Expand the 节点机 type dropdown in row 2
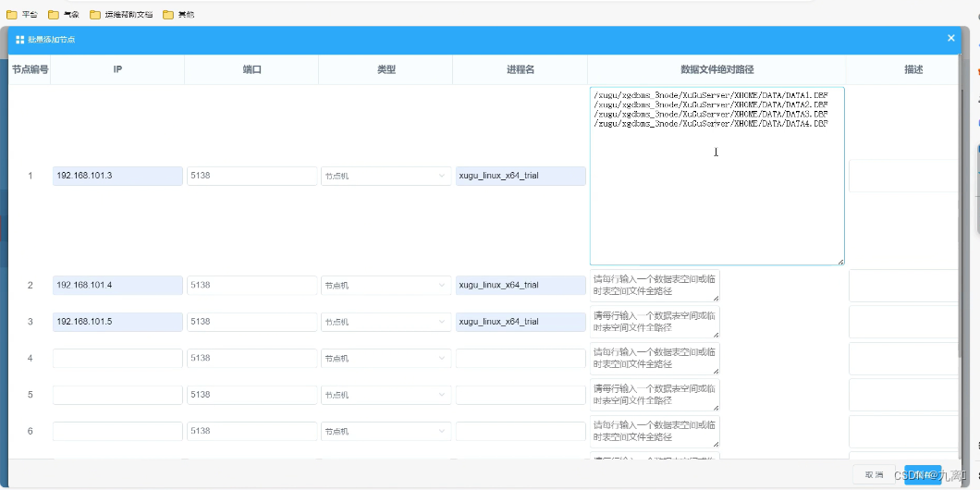Screen dimensions: 980x490 pos(386,286)
